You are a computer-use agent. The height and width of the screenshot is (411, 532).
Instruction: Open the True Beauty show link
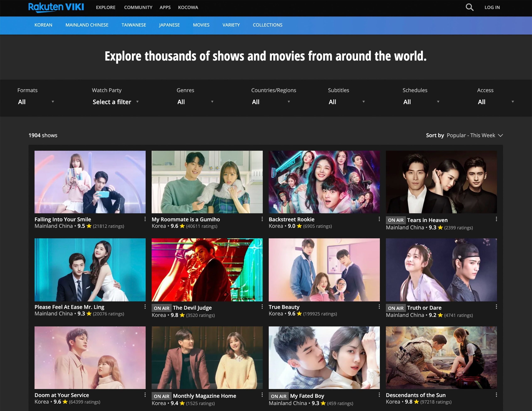pyautogui.click(x=284, y=307)
